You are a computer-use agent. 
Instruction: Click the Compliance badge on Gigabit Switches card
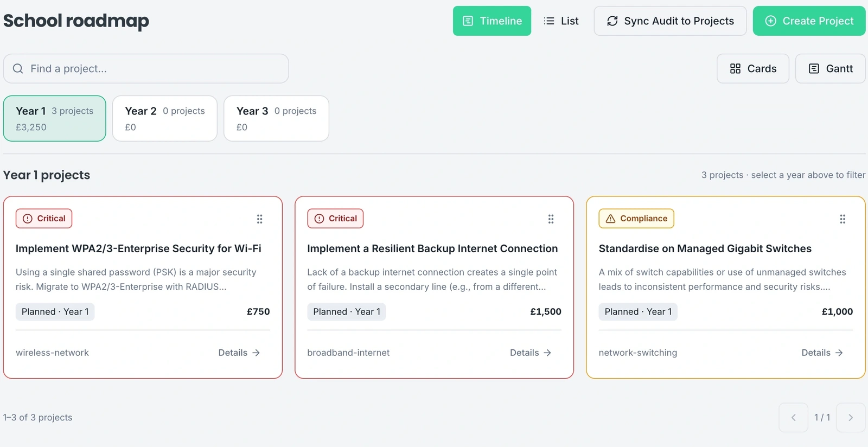coord(636,219)
